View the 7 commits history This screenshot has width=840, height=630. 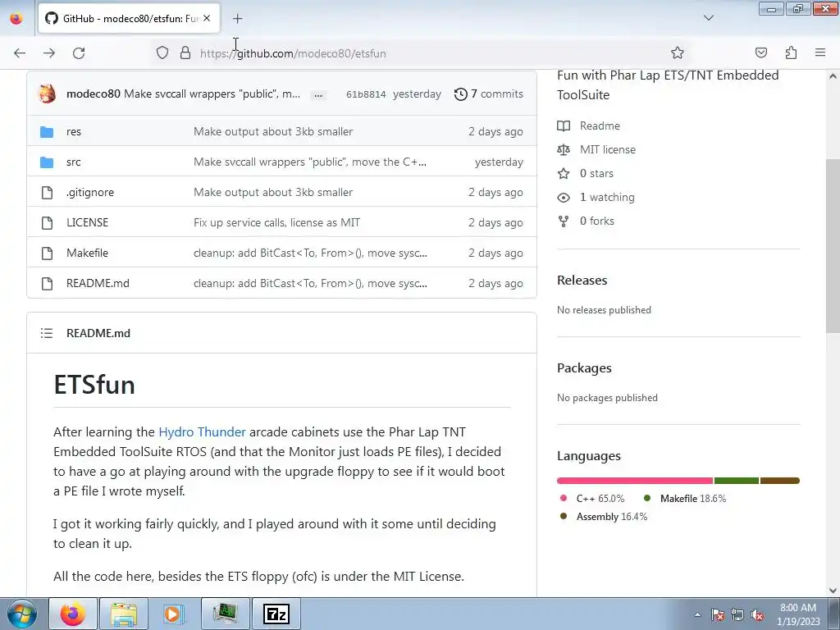coord(489,94)
